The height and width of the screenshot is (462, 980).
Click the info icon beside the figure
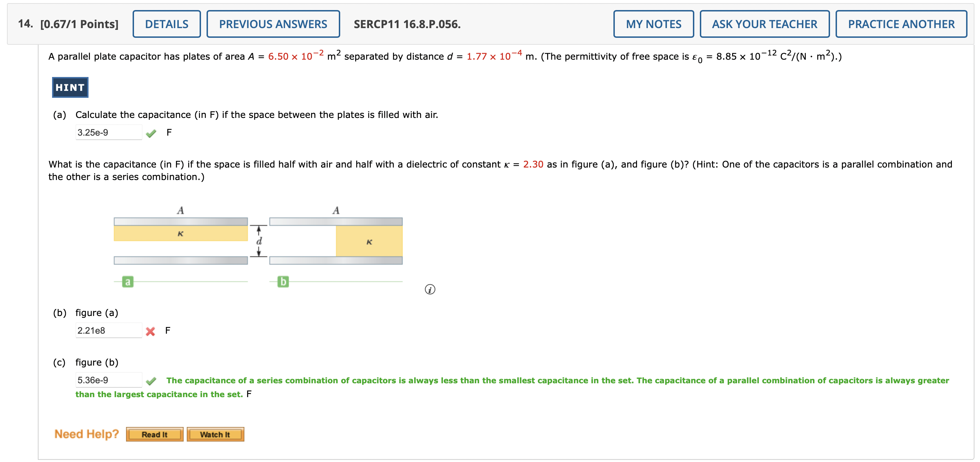tap(430, 289)
